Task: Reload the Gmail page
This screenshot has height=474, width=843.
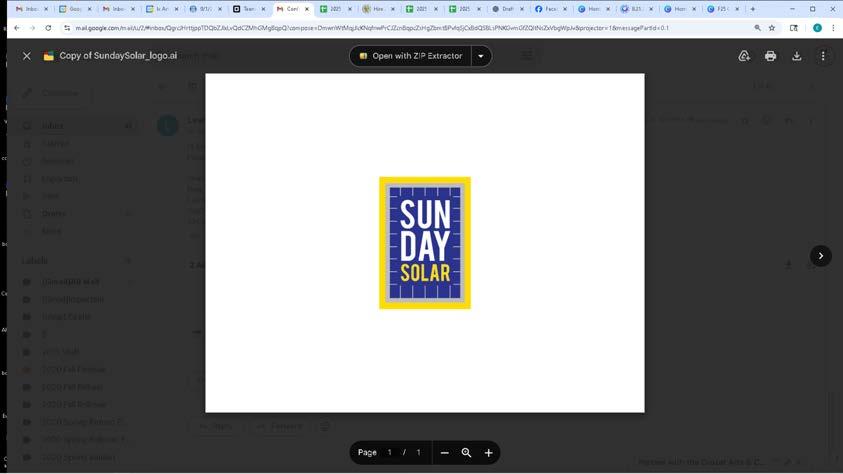Action: (x=48, y=28)
